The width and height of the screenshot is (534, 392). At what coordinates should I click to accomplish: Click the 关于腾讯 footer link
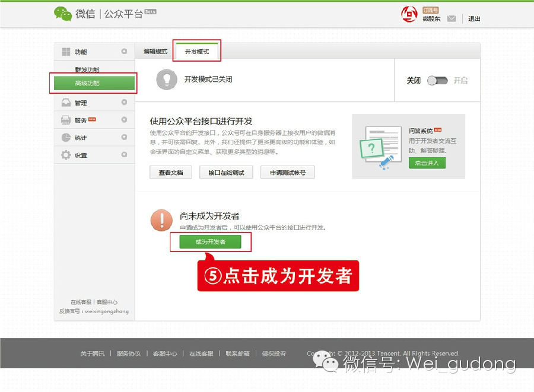click(x=93, y=353)
